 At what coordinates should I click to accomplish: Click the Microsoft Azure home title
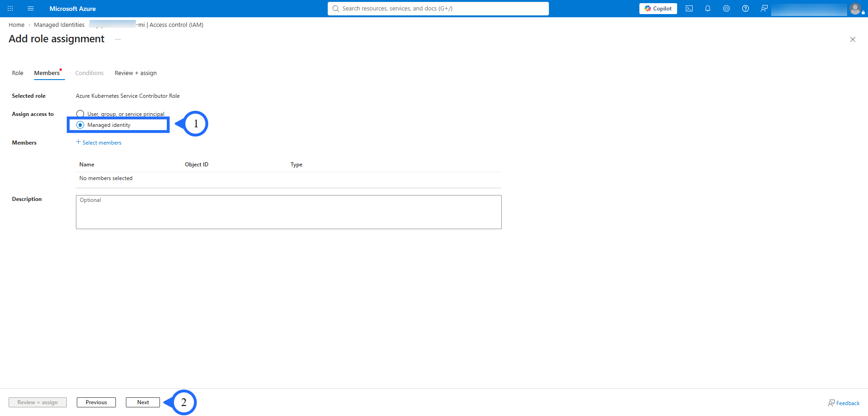click(72, 9)
